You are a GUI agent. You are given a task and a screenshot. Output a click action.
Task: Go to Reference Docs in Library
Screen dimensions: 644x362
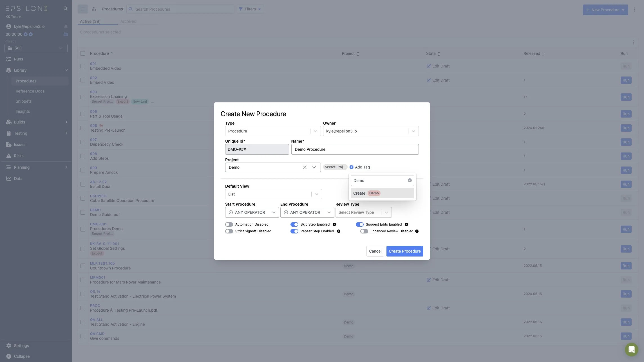coord(30,91)
